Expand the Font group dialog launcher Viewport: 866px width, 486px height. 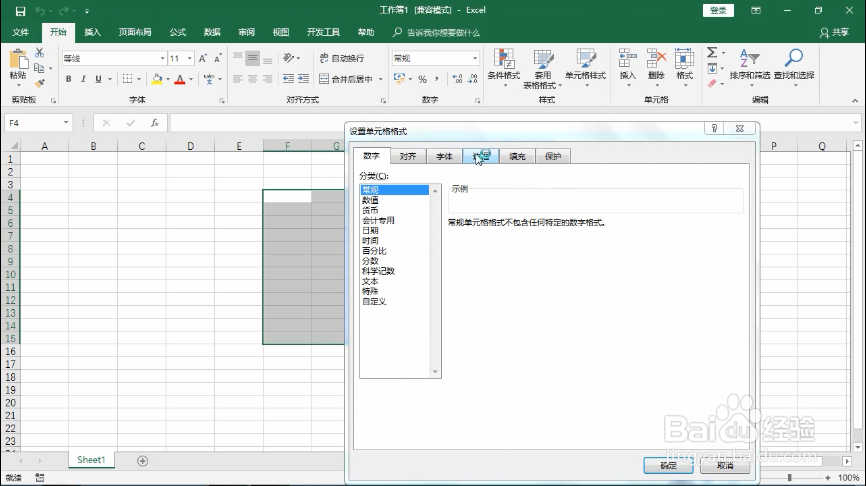pyautogui.click(x=221, y=101)
